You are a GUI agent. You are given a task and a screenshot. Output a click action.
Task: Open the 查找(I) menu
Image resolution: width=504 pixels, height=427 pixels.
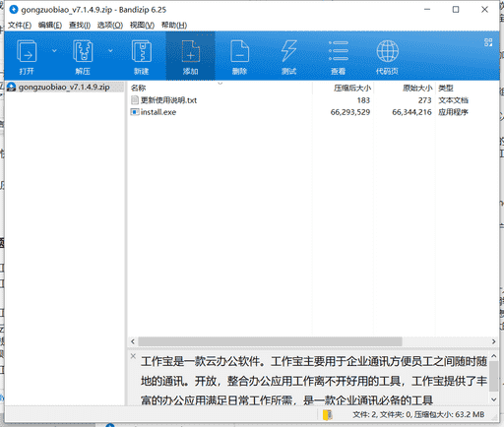[x=80, y=26]
